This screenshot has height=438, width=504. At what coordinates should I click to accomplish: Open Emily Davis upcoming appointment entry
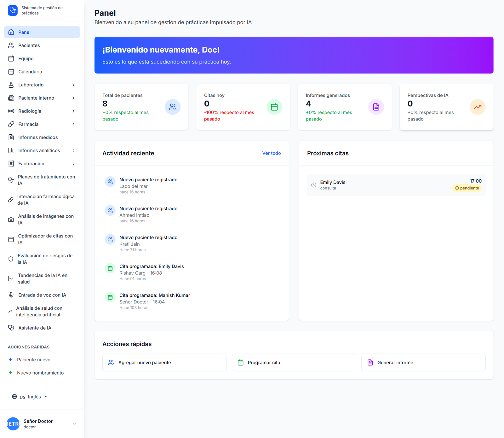tap(396, 185)
